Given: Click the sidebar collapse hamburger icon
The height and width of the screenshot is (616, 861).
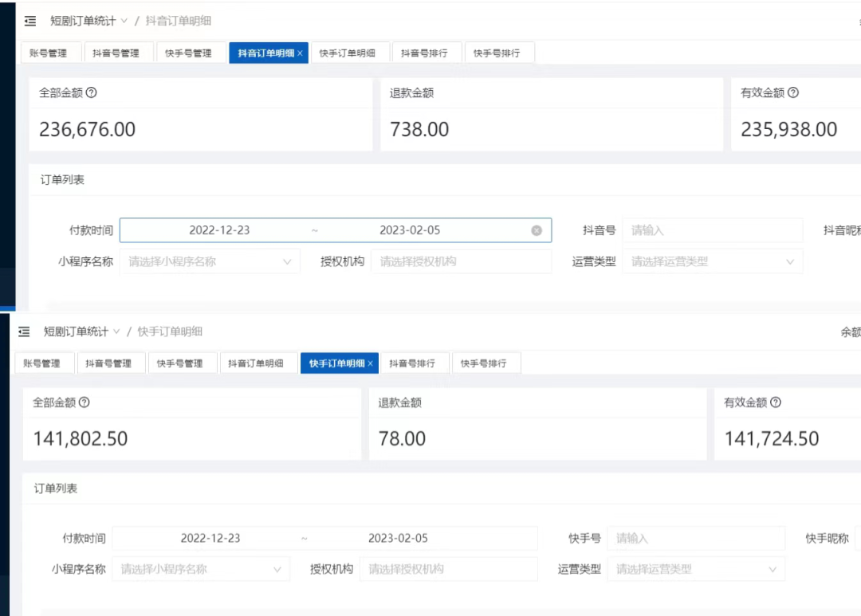Looking at the screenshot, I should [x=29, y=20].
